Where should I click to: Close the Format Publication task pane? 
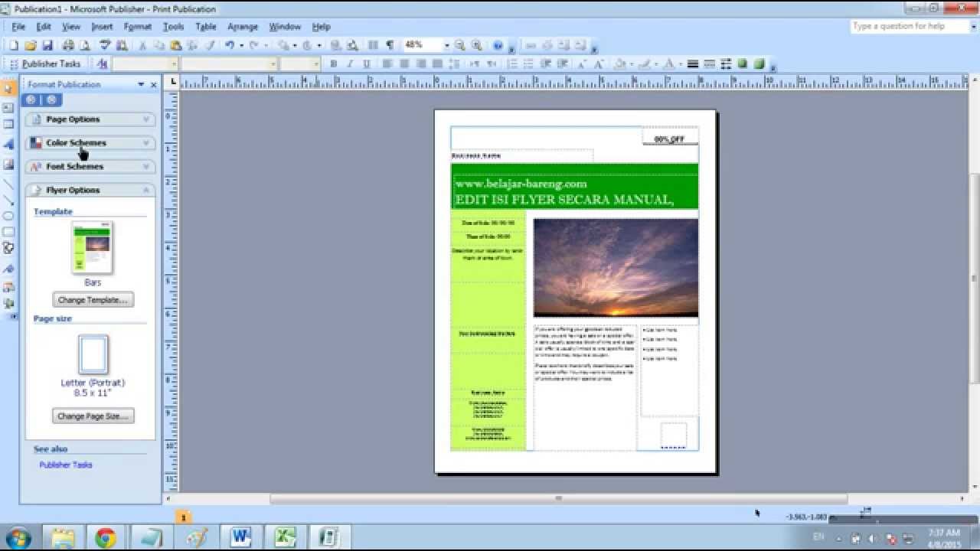(154, 84)
